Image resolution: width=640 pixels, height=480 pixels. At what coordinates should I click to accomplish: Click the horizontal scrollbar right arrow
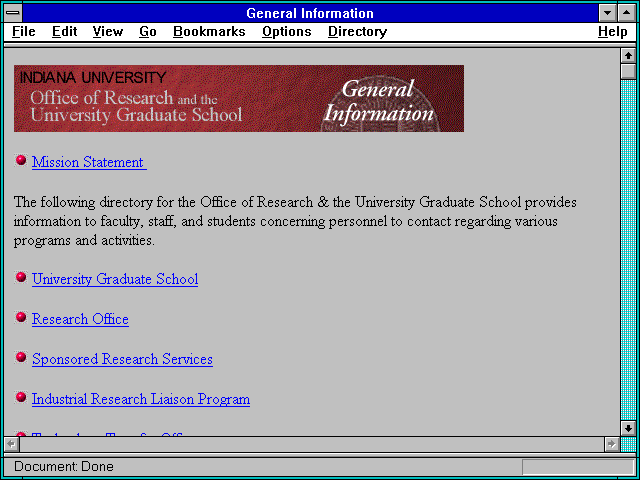click(x=611, y=444)
